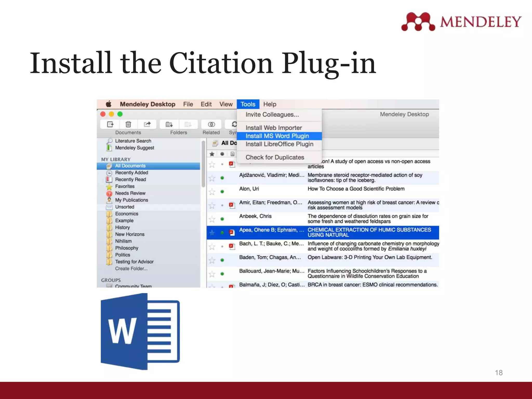The width and height of the screenshot is (532, 399).
Task: Select All Documents in My Library
Action: pos(148,166)
